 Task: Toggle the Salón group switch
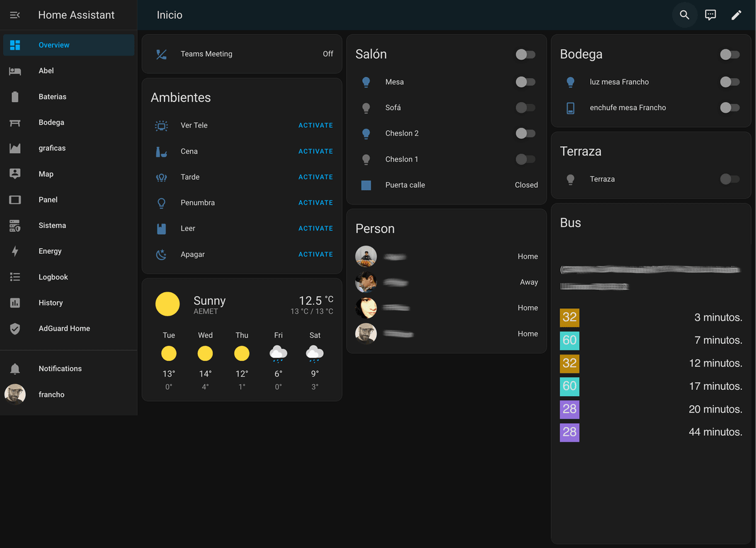tap(525, 55)
